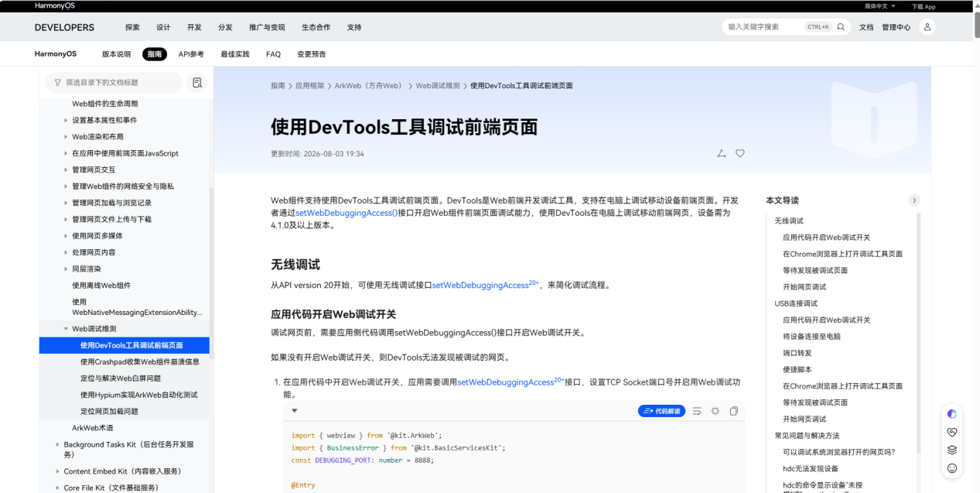Click the heart-shaped floating icon on the right
Screen dimensions: 980x493
click(952, 432)
